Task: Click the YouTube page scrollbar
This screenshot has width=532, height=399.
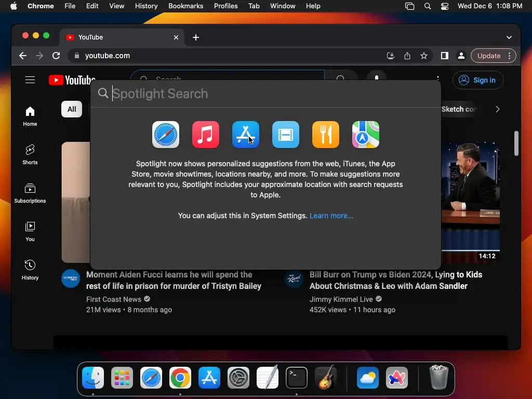Action: 516,143
